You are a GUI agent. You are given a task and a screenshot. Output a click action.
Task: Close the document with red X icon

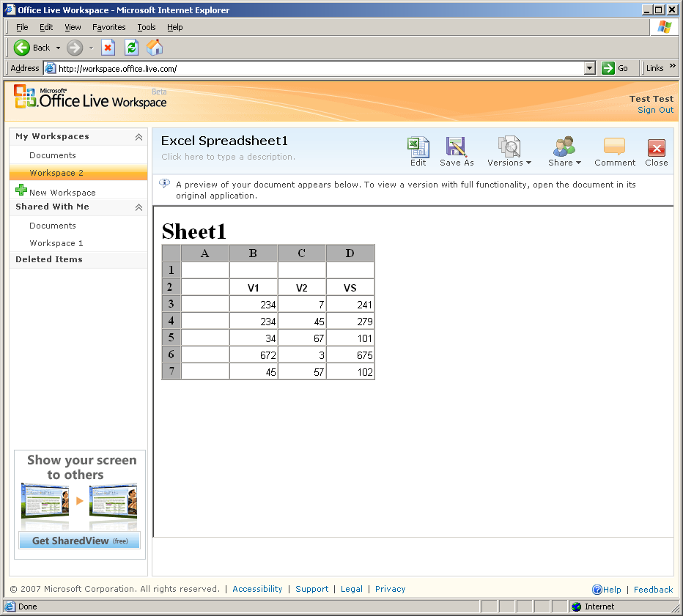tap(656, 148)
